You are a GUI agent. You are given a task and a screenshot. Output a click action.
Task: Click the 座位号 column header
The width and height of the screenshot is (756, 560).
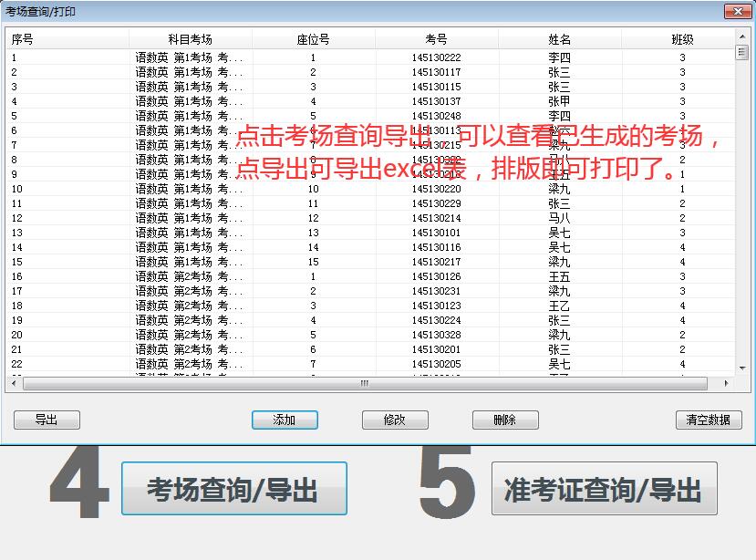[313, 39]
